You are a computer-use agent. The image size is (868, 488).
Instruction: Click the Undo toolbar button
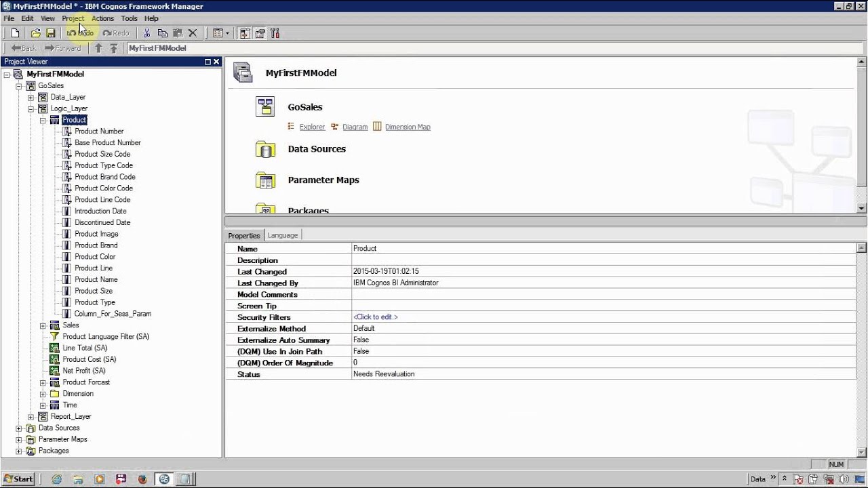click(x=80, y=33)
